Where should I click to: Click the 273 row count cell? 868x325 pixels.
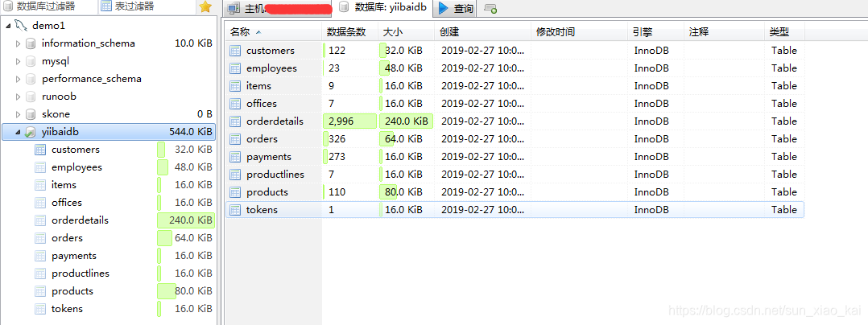click(349, 156)
